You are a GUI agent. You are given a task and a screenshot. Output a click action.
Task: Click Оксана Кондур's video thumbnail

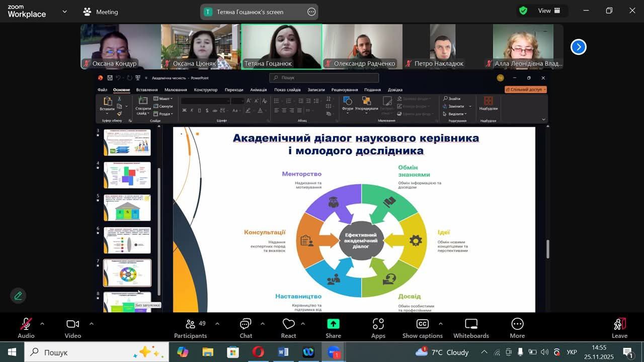pos(121,46)
